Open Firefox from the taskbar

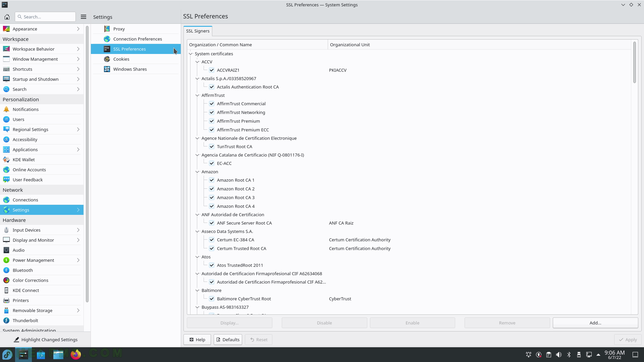(76, 354)
